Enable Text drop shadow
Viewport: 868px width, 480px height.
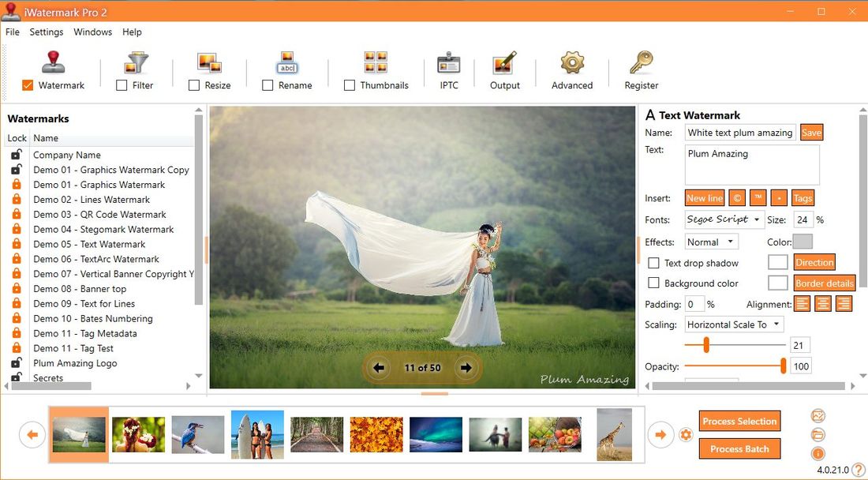click(x=653, y=262)
